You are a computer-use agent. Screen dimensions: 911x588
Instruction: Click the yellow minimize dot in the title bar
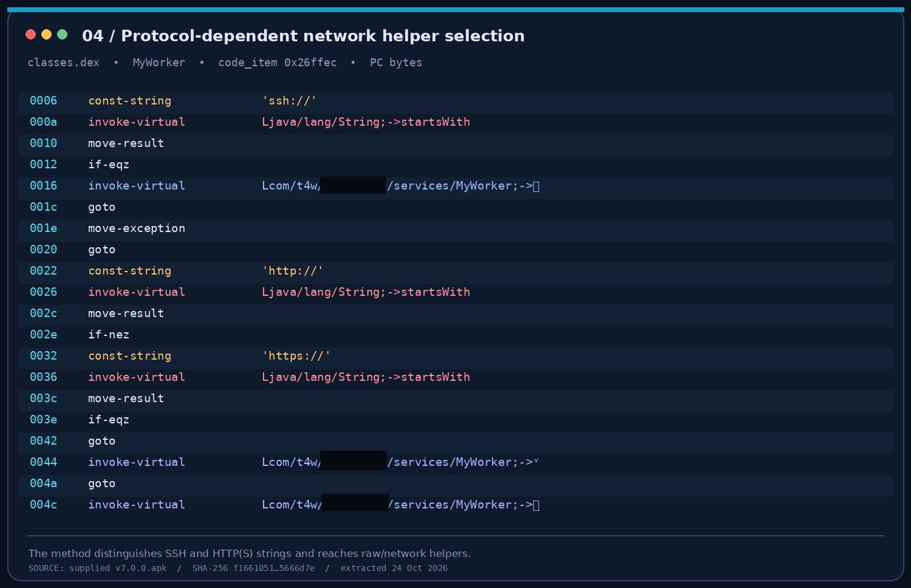(46, 35)
